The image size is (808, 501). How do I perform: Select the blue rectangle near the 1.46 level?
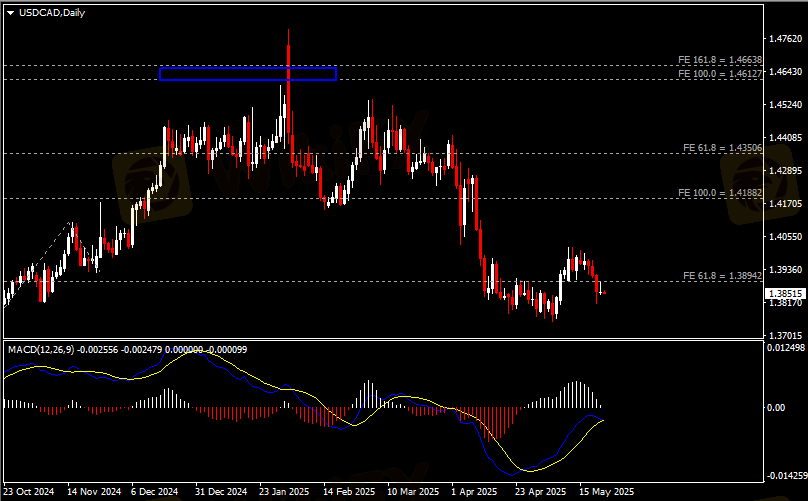pos(248,74)
